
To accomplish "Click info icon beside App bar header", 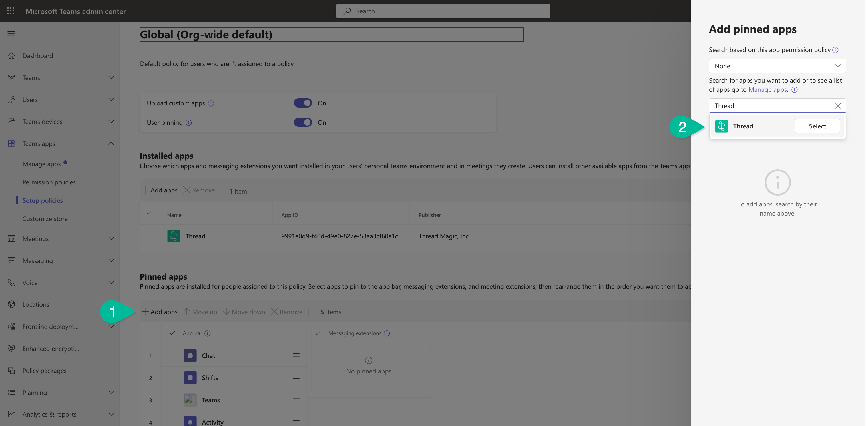I will (x=208, y=333).
